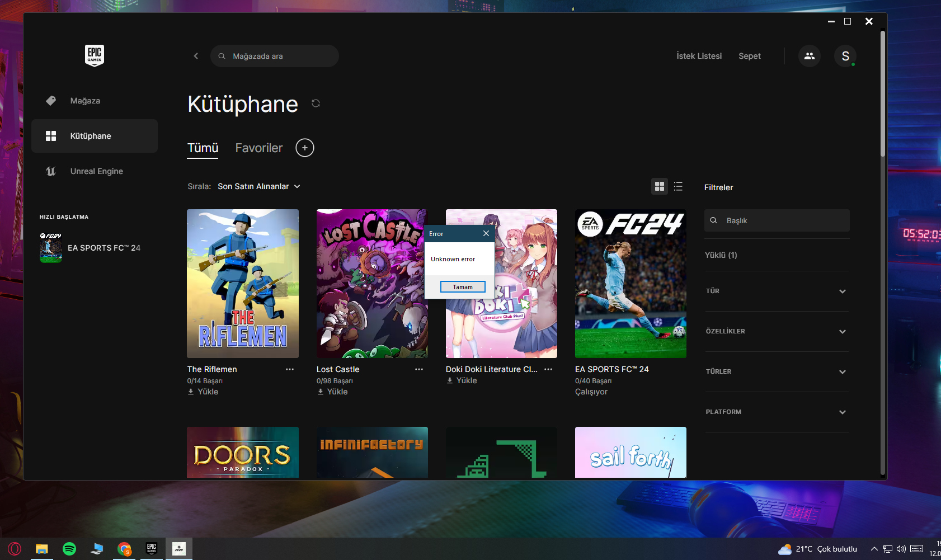Open the EA SPORTS FC 24 cover thumbnail

pyautogui.click(x=631, y=284)
